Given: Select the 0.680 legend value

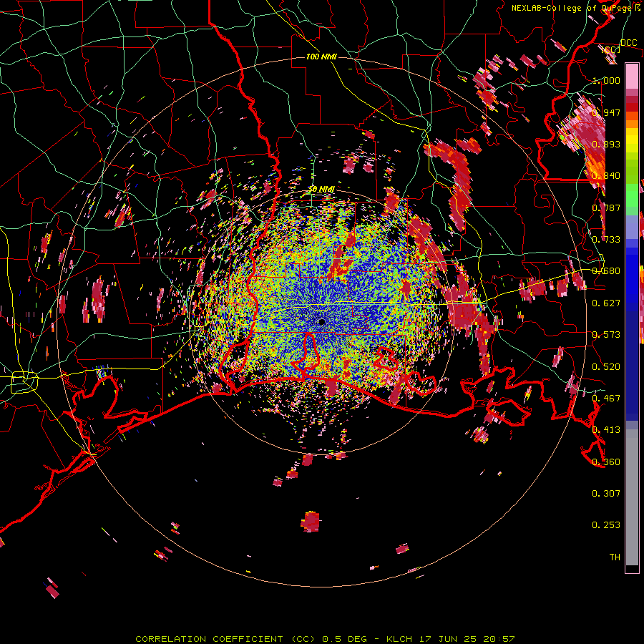Looking at the screenshot, I should click(606, 271).
